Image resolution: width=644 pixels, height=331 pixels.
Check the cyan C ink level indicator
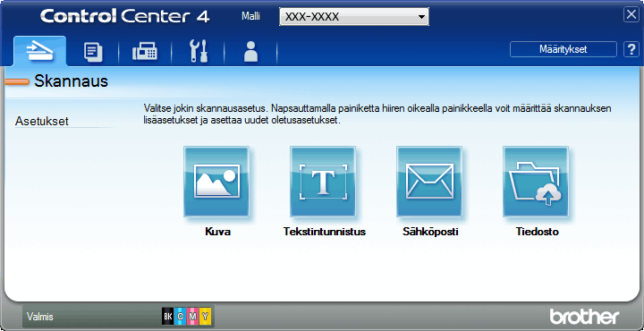click(x=181, y=316)
